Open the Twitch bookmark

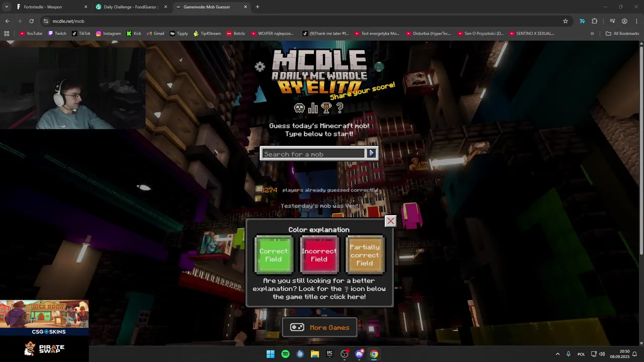click(x=57, y=34)
